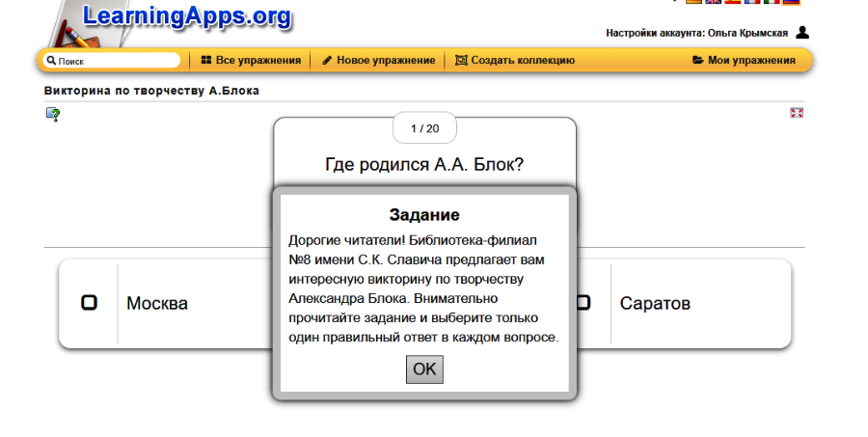Focus the Поиск search field

116,61
